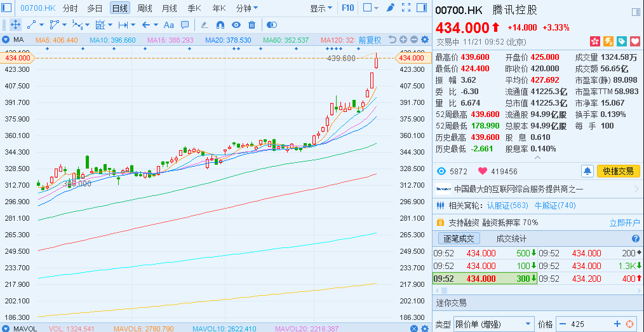The width and height of the screenshot is (644, 332).
Task: Expand the trend line tool dropdown arrow
Action: 41,25
